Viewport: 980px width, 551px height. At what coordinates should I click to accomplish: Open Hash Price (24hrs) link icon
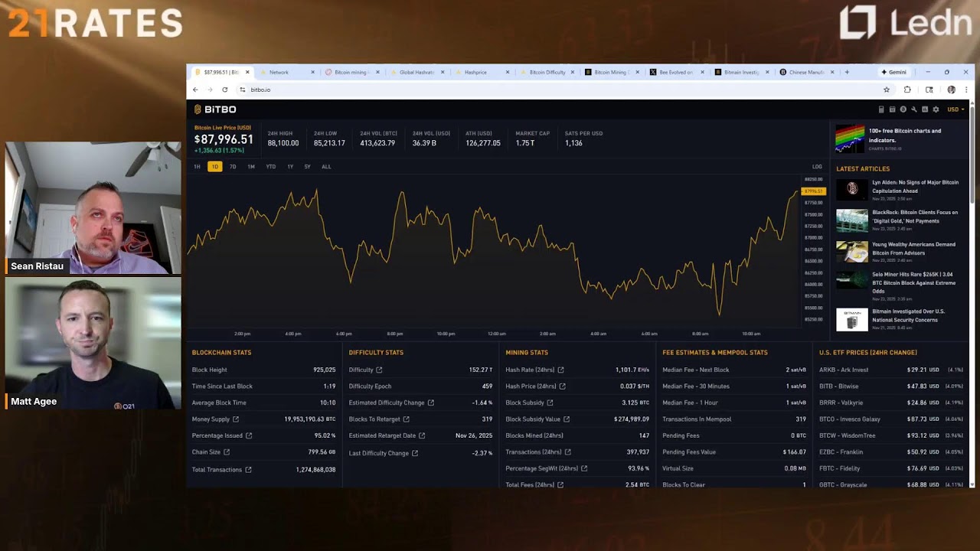[563, 386]
